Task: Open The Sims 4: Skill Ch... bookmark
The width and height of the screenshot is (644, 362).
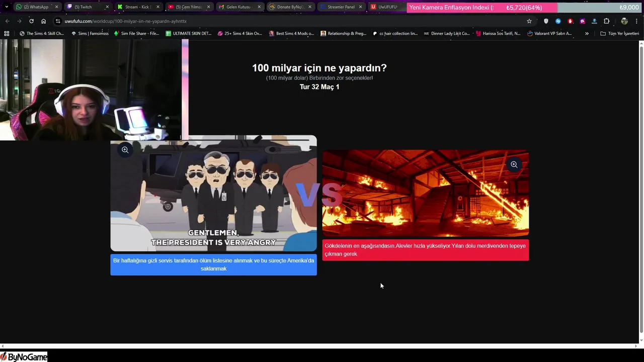Action: tap(41, 34)
